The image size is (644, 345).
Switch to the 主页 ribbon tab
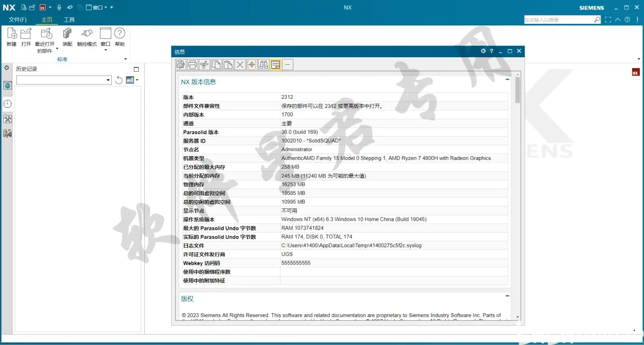(46, 19)
